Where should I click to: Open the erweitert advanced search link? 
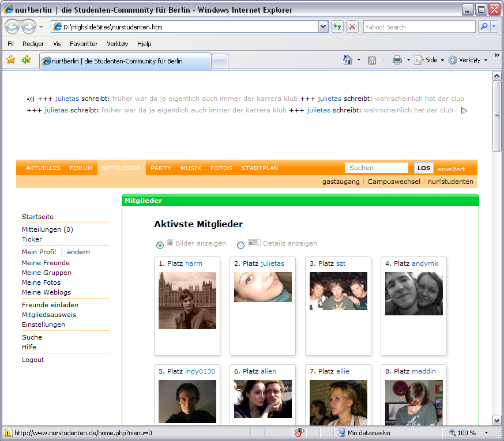(x=451, y=169)
